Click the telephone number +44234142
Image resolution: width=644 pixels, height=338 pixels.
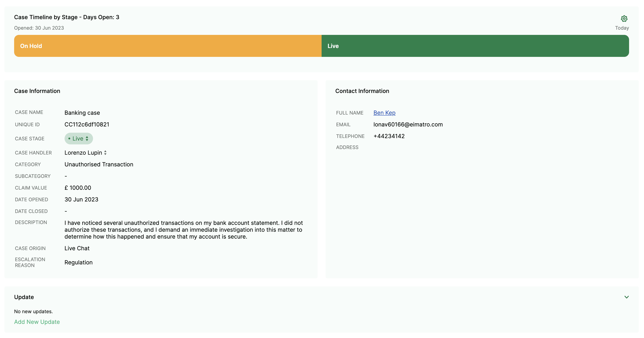click(389, 136)
